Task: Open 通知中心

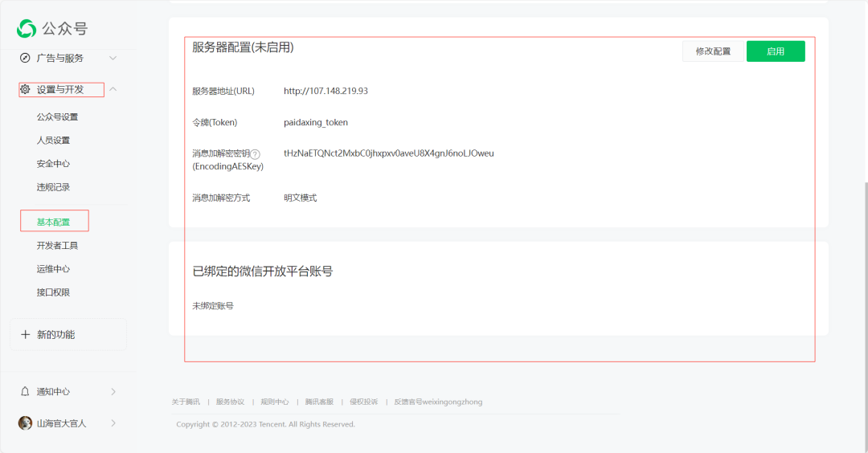Action: (x=53, y=392)
